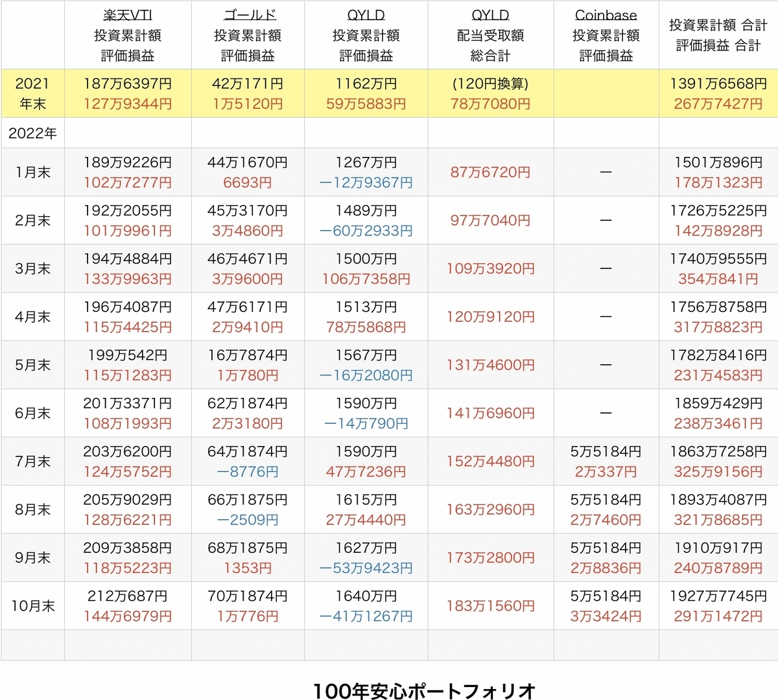The image size is (778, 700).
Task: Select the gold profit 1353円
Action: [248, 568]
